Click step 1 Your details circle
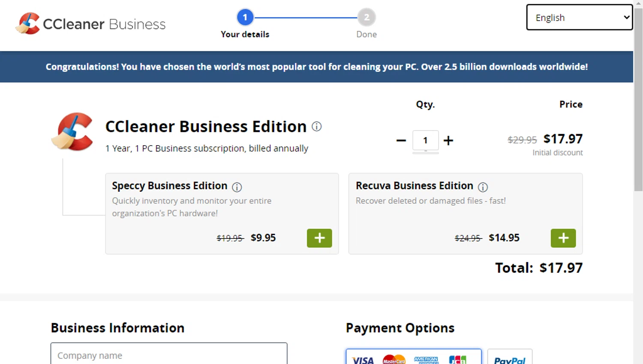The image size is (643, 364). pyautogui.click(x=245, y=18)
